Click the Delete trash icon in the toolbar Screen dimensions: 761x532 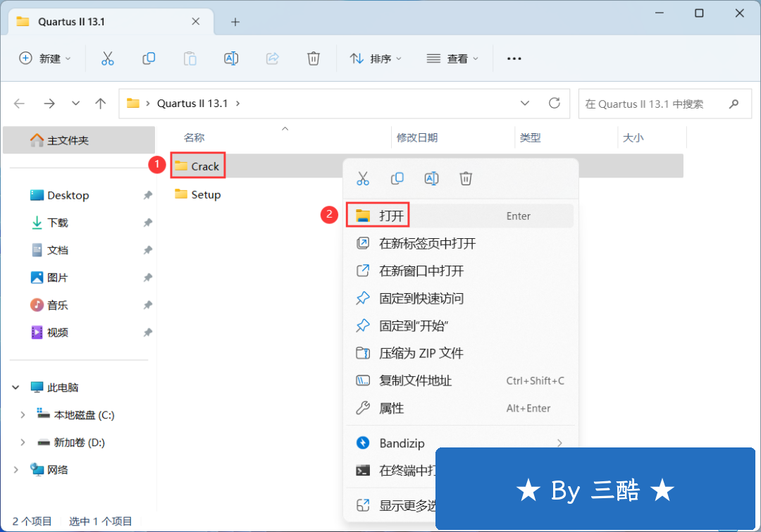pyautogui.click(x=314, y=58)
